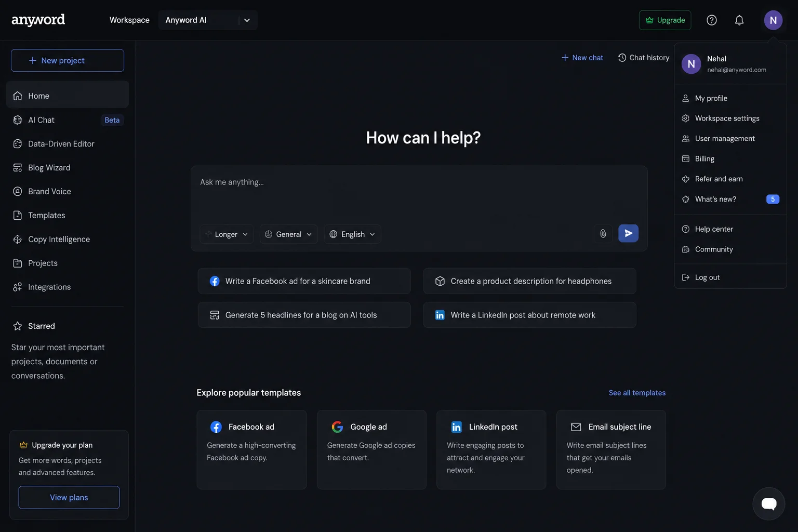This screenshot has height=532, width=798.
Task: Select My profile menu item
Action: pyautogui.click(x=730, y=98)
